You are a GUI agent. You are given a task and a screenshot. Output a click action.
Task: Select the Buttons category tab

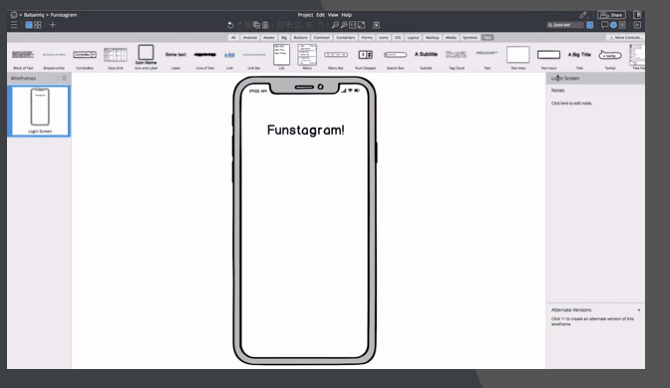pyautogui.click(x=300, y=38)
